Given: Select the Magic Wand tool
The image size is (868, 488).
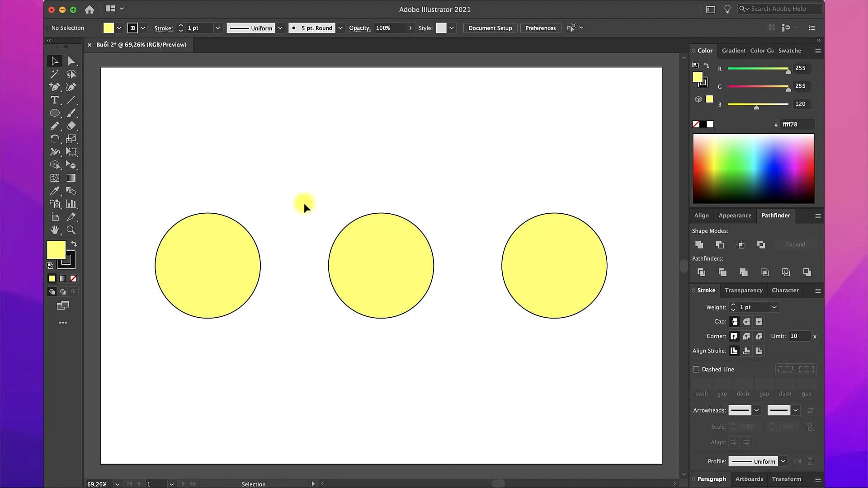Looking at the screenshot, I should (55, 74).
